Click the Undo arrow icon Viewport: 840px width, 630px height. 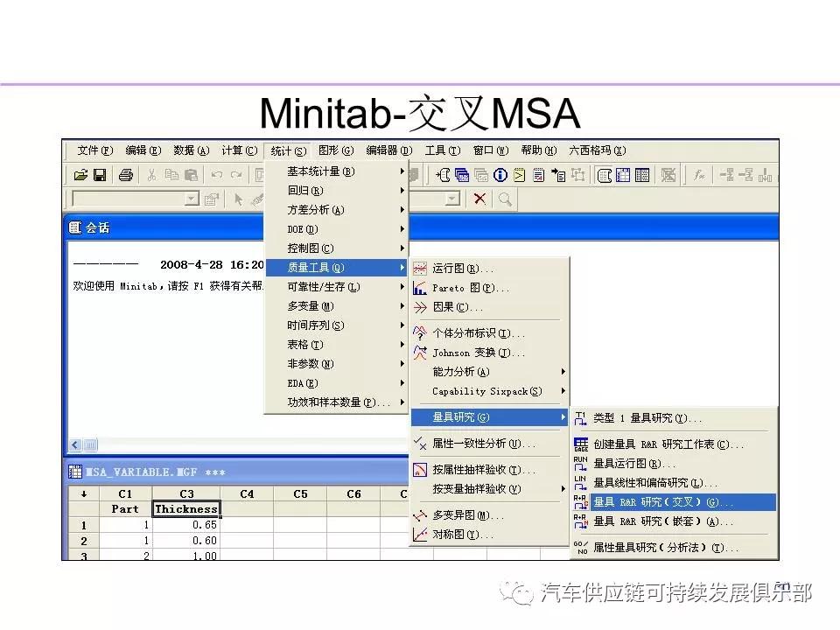point(217,175)
